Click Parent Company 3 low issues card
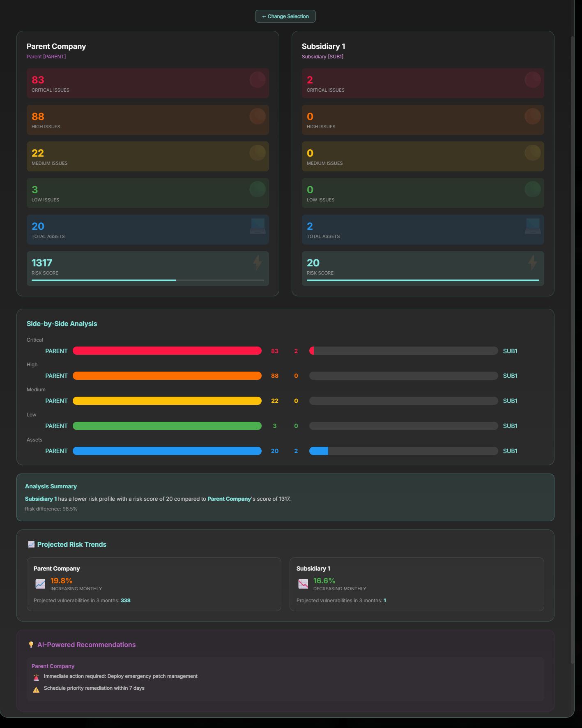Image resolution: width=582 pixels, height=728 pixels. pyautogui.click(x=148, y=193)
